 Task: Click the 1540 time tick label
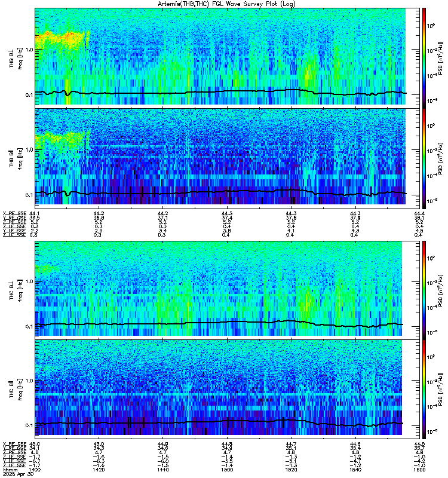(x=355, y=470)
